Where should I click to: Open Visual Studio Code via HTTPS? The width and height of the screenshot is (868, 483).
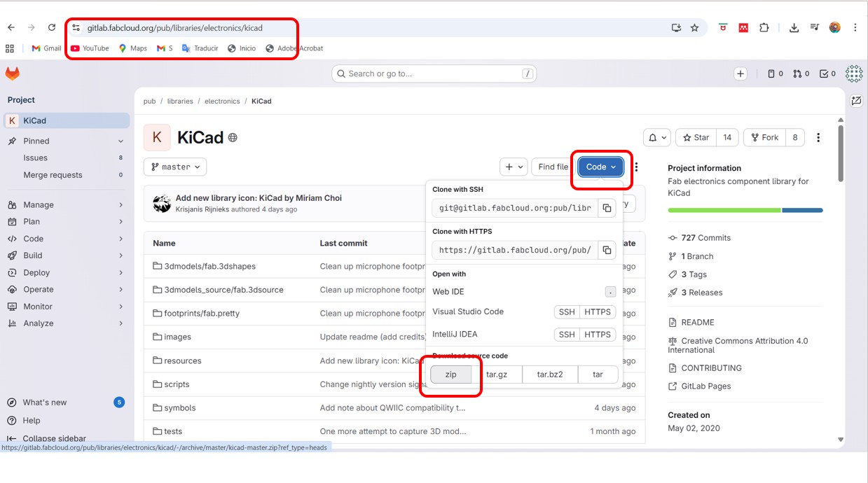point(597,312)
